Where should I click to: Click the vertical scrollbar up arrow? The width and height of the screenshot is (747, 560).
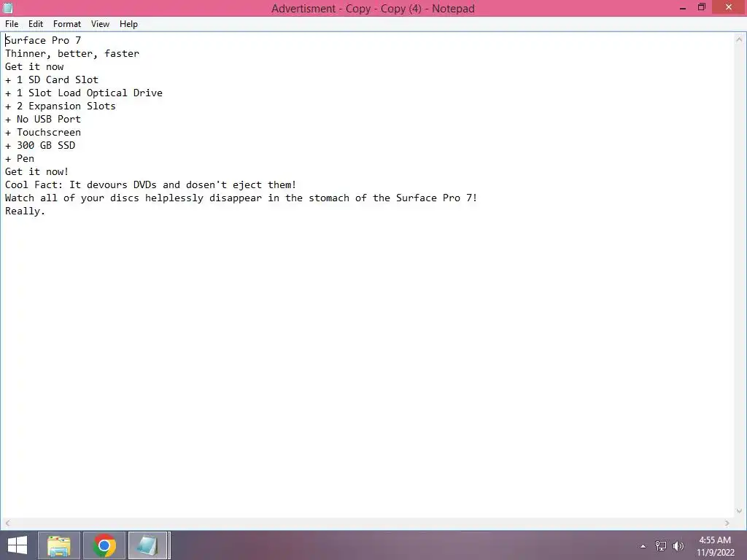pos(740,39)
